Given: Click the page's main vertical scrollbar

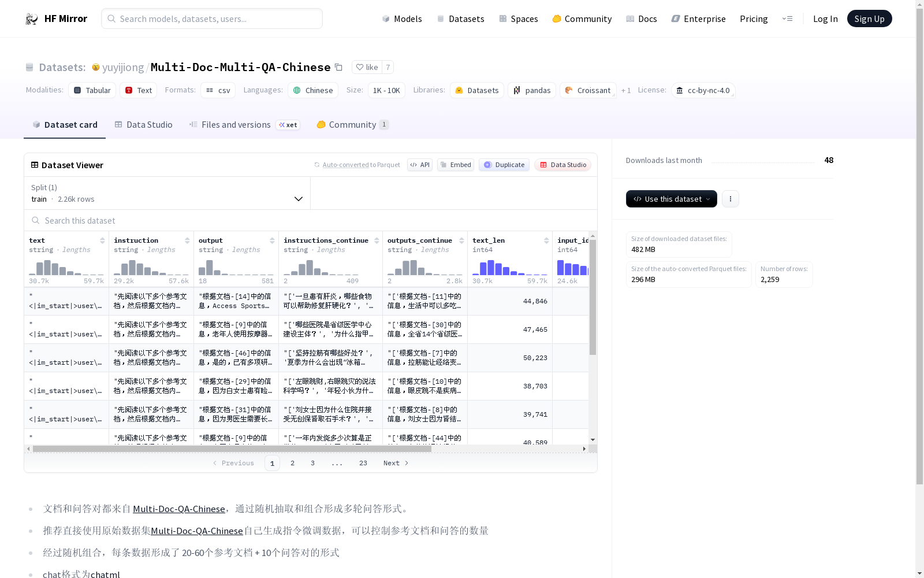Looking at the screenshot, I should tap(919, 246).
